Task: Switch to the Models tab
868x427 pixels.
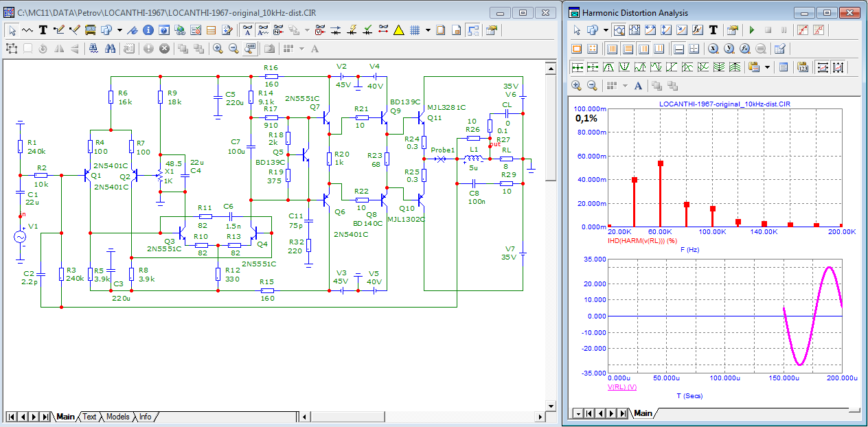Action: (117, 417)
